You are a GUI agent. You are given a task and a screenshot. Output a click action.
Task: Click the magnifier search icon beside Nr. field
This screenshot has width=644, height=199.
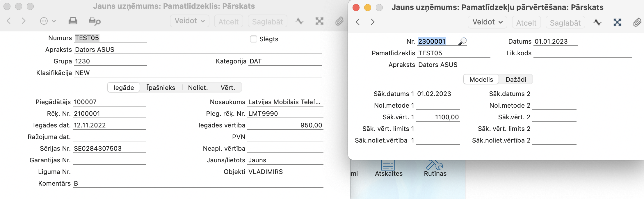(x=462, y=42)
